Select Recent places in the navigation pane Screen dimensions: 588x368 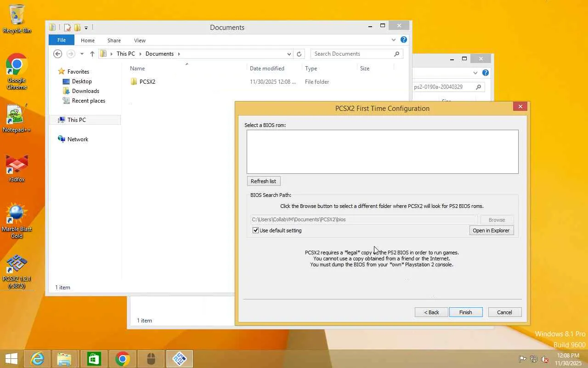click(x=88, y=101)
